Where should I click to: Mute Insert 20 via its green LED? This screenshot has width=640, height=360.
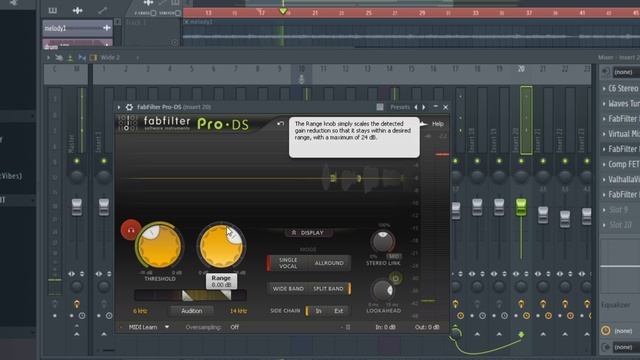[x=521, y=161]
